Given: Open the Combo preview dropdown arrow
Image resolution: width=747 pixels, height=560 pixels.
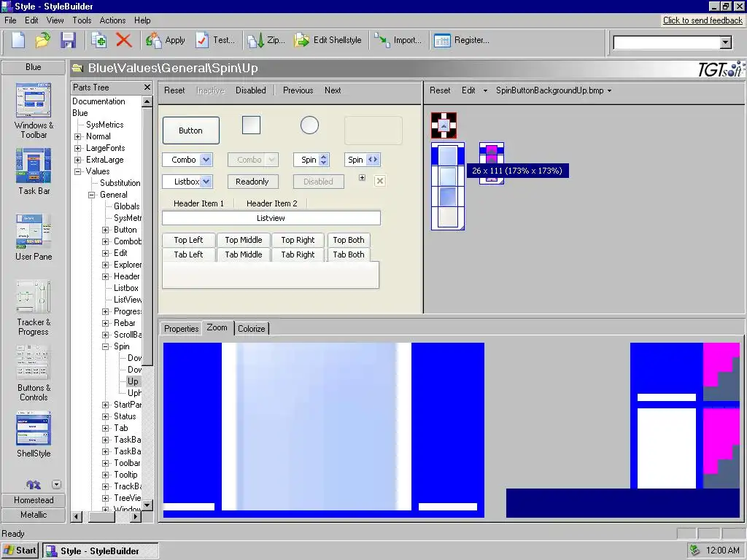Looking at the screenshot, I should point(206,160).
